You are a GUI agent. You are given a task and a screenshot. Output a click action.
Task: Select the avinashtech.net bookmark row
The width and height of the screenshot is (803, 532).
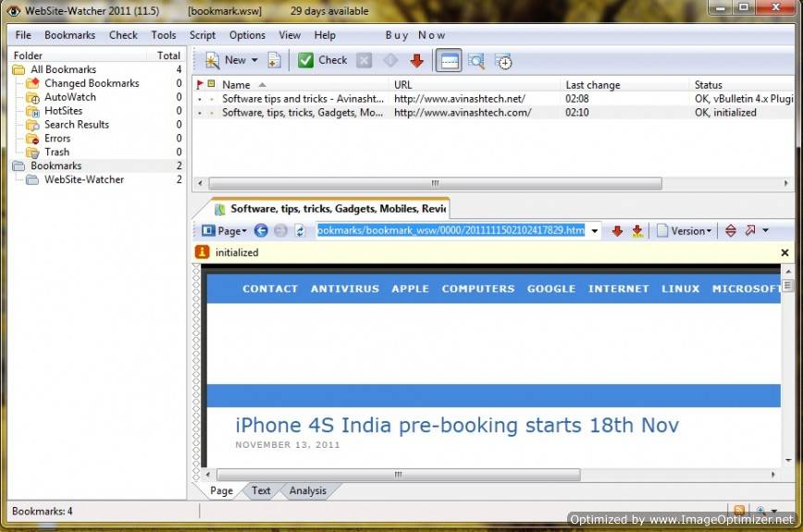pyautogui.click(x=494, y=99)
